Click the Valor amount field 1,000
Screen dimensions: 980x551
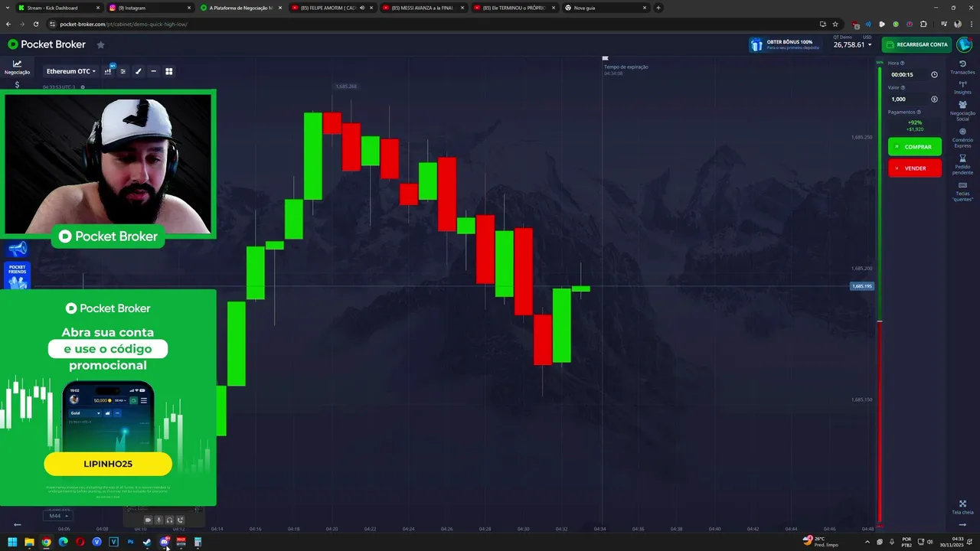909,99
